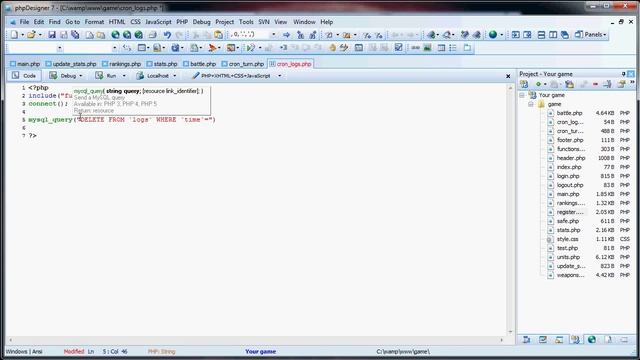This screenshot has width=640, height=360.
Task: Collapse the game folder node
Action: pyautogui.click(x=531, y=104)
